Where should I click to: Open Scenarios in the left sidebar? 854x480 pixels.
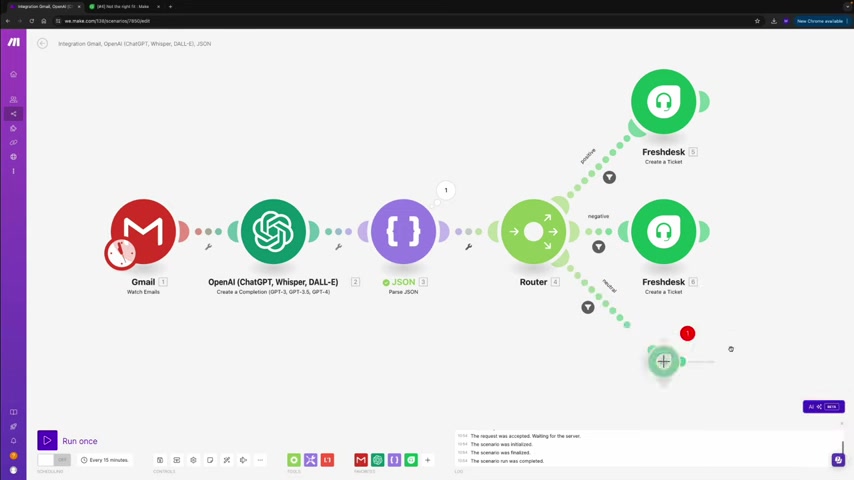point(14,114)
